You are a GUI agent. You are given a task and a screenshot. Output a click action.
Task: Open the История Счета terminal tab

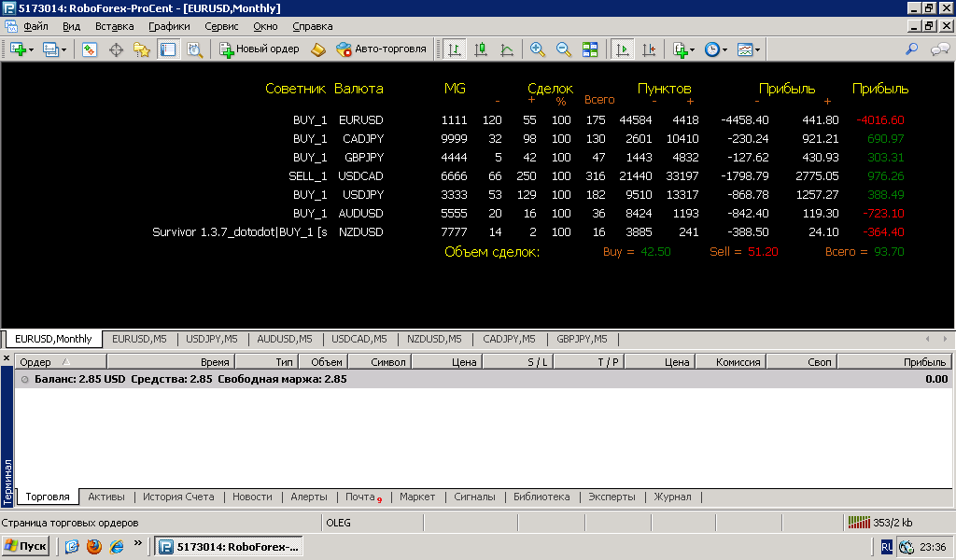178,497
